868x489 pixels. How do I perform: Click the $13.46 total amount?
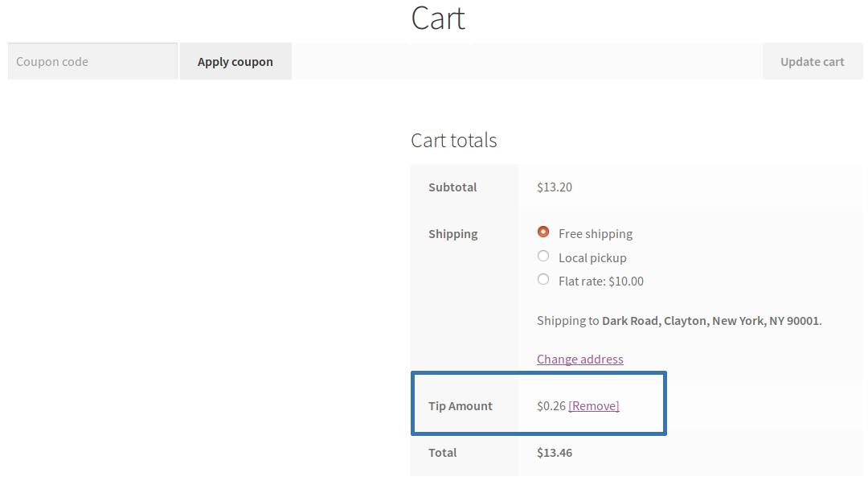[x=554, y=452]
